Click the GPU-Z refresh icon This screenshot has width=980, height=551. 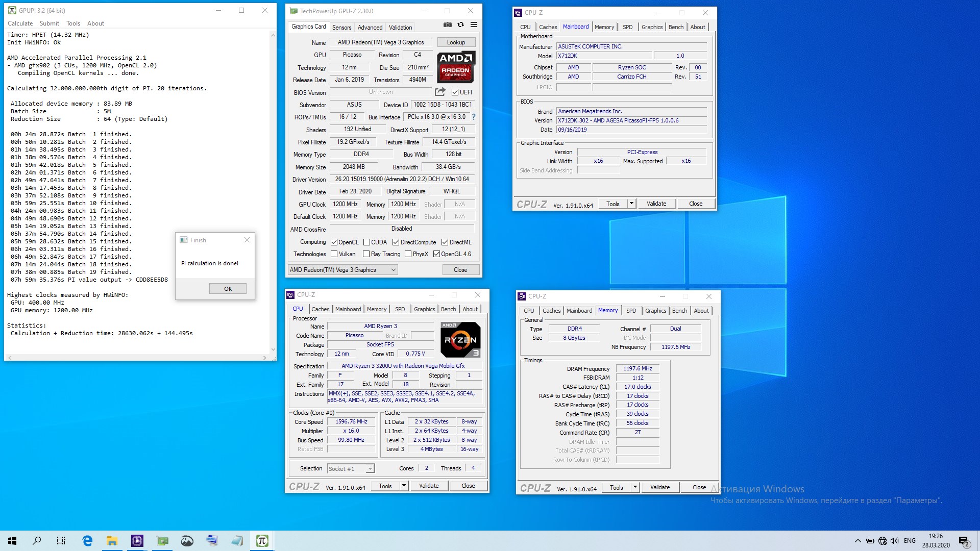pyautogui.click(x=460, y=24)
